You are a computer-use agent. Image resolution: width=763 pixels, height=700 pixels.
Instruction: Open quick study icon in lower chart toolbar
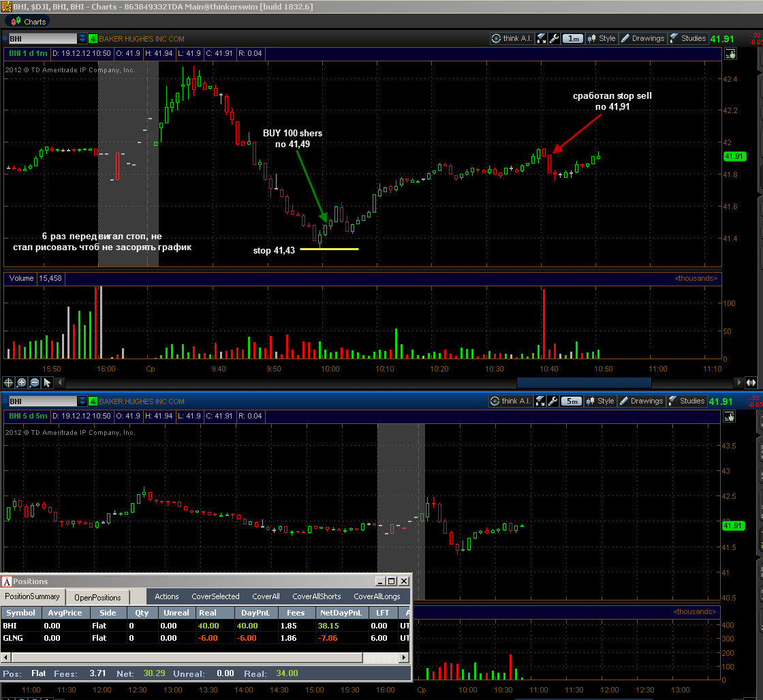pos(540,401)
